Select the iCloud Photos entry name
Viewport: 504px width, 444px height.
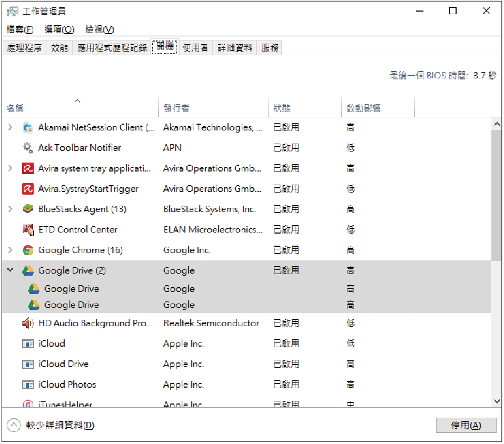pos(67,385)
